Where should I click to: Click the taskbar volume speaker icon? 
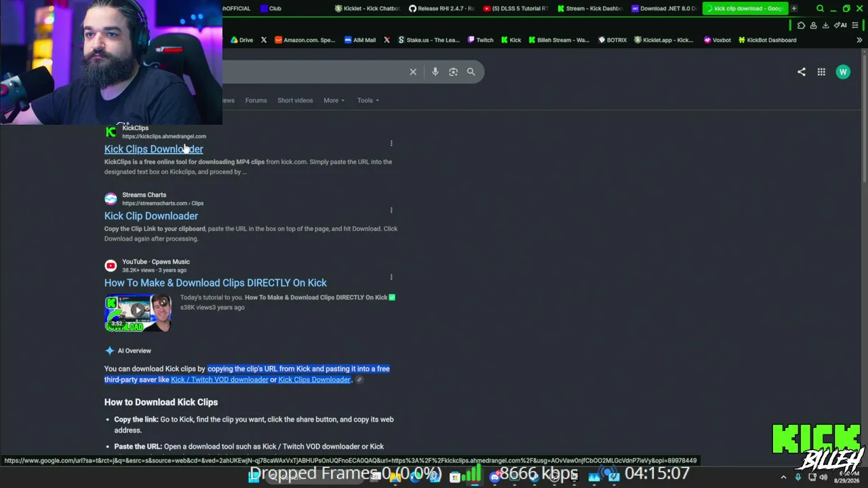[823, 477]
